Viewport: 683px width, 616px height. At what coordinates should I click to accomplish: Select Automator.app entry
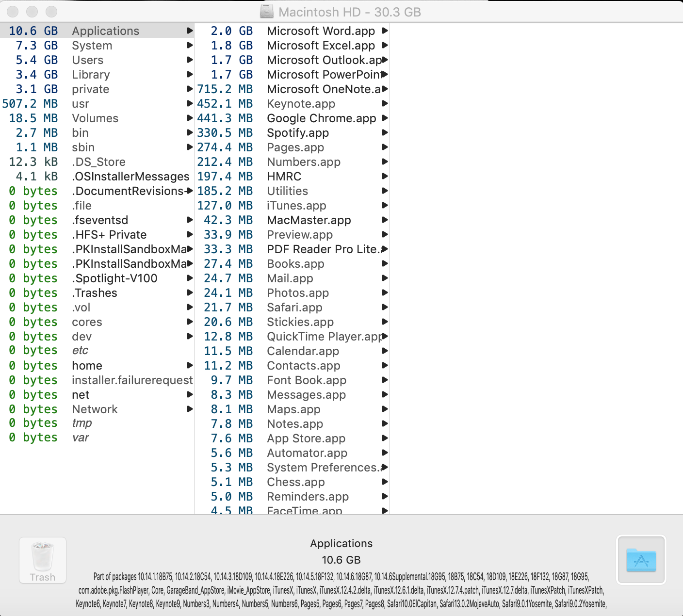pos(293,453)
